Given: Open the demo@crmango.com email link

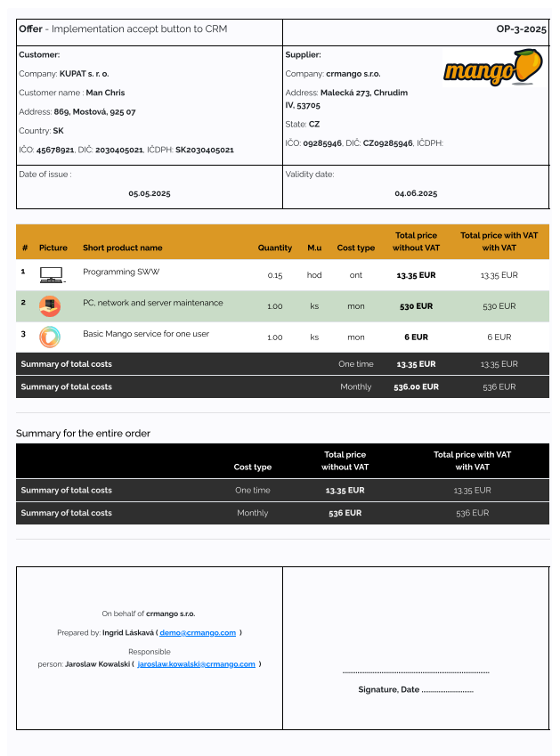Looking at the screenshot, I should [198, 632].
